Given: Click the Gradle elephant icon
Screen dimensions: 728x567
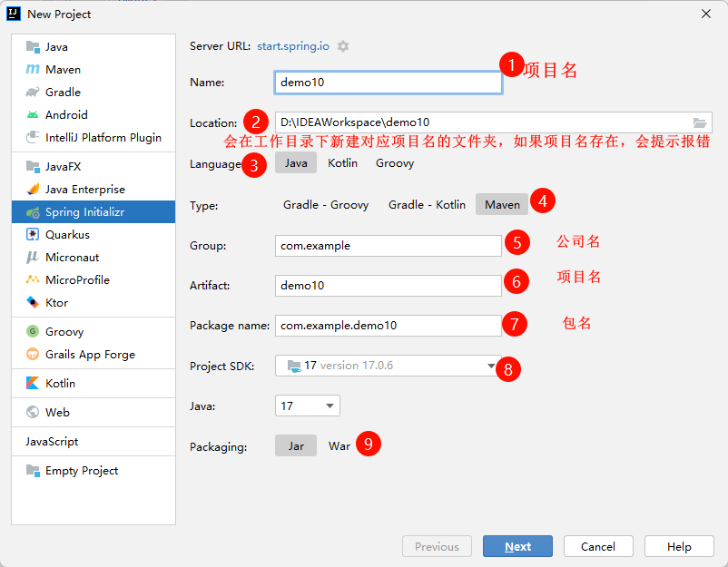Looking at the screenshot, I should click(x=33, y=92).
